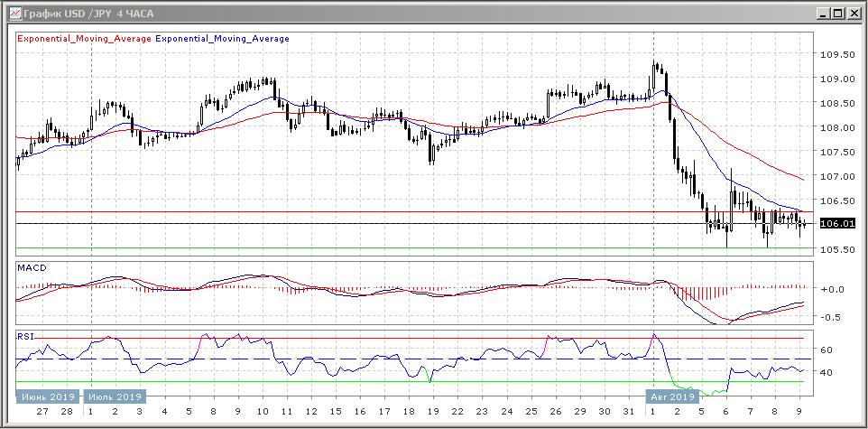This screenshot has width=868, height=429.
Task: Click the date label 31 on time axis
Action: [629, 410]
